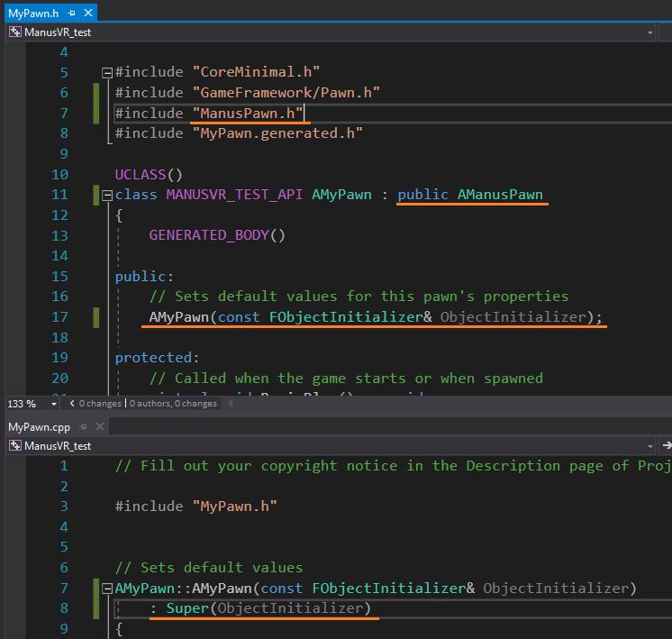Click '// Sets default values' comment in MyPawn.cpp
672x639 pixels.
209,568
